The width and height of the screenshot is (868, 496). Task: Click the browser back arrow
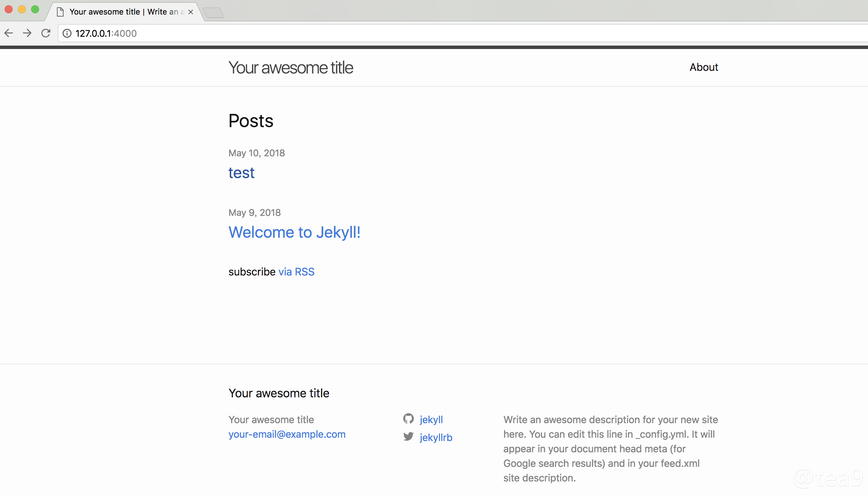pos(9,33)
